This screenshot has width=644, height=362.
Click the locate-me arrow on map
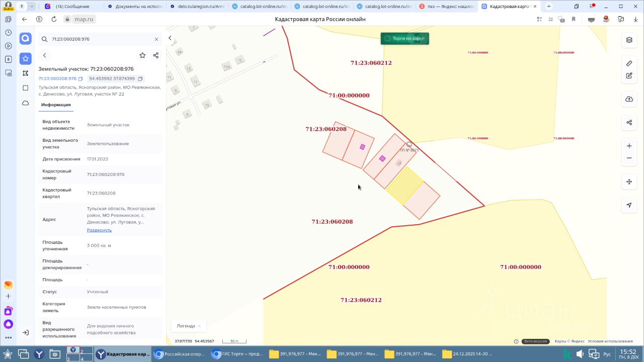[629, 205]
